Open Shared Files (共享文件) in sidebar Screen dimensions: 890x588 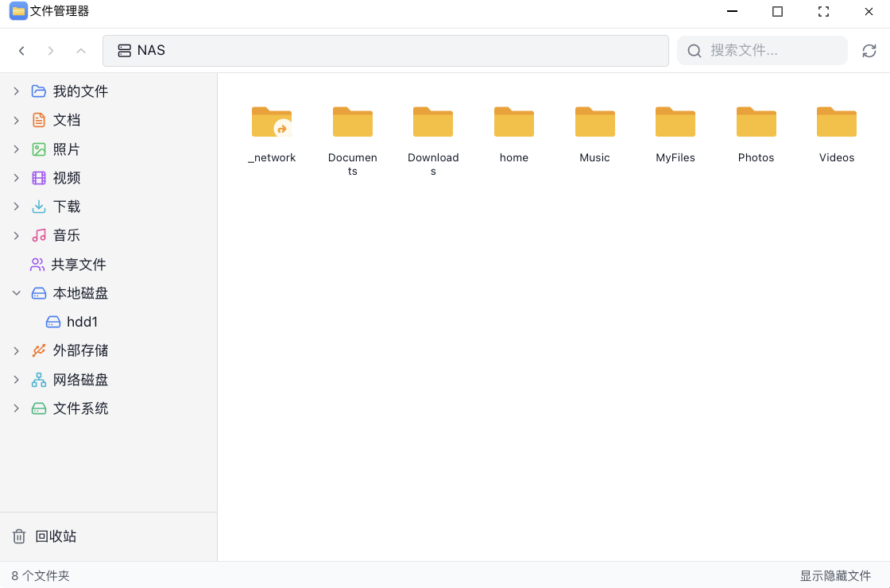[x=78, y=265]
